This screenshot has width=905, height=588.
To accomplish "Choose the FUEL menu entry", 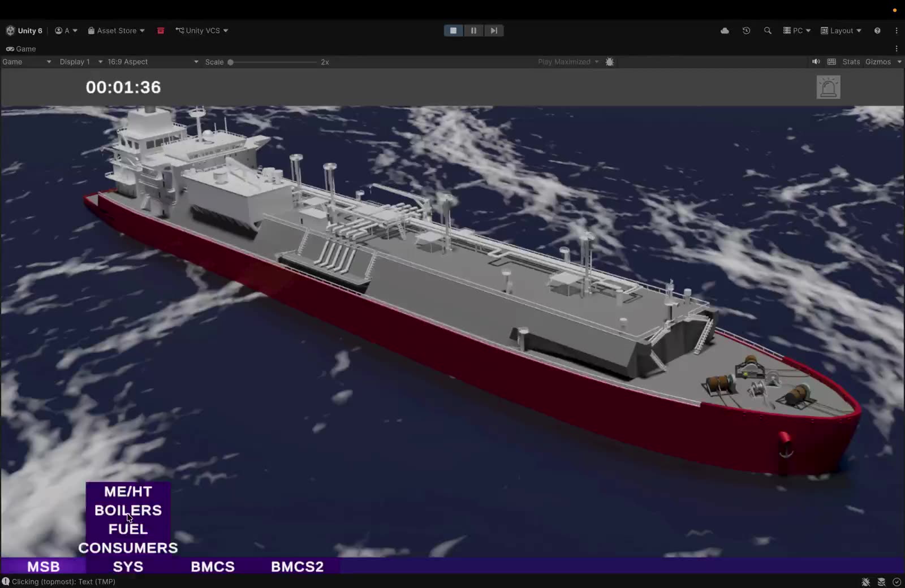I will [x=128, y=529].
